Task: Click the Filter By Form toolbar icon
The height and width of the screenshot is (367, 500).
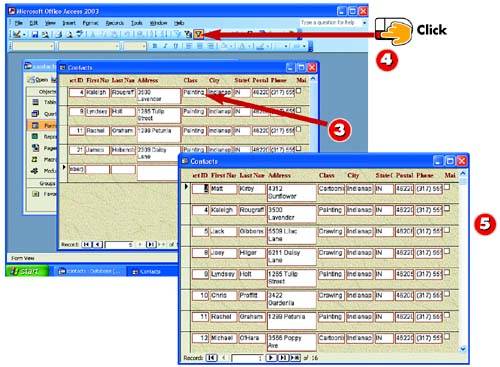Action: pyautogui.click(x=189, y=34)
